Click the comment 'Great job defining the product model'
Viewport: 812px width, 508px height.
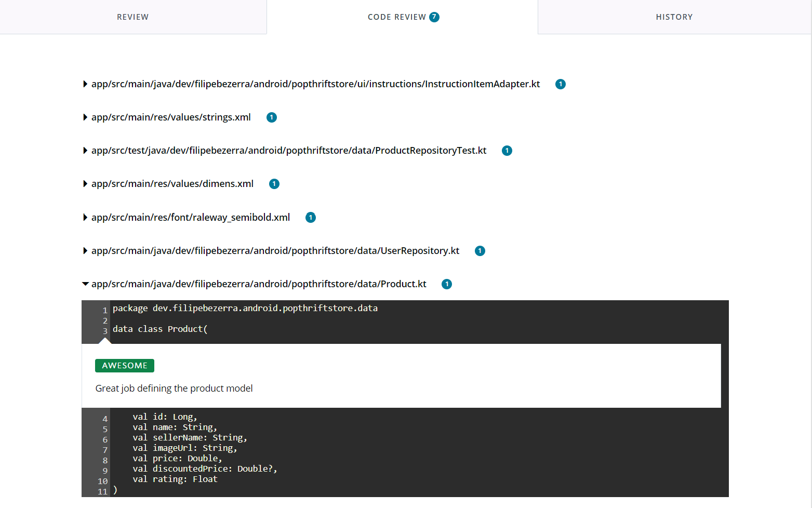pos(174,389)
